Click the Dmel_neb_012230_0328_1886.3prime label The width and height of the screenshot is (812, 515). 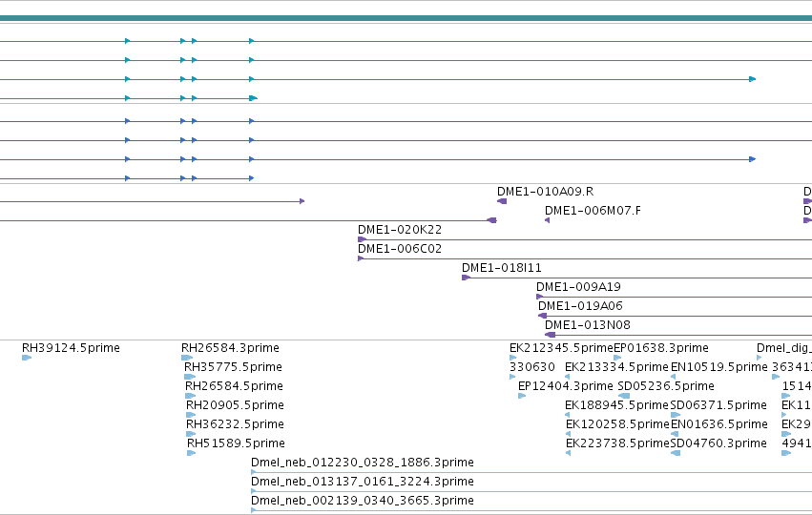[x=363, y=463]
